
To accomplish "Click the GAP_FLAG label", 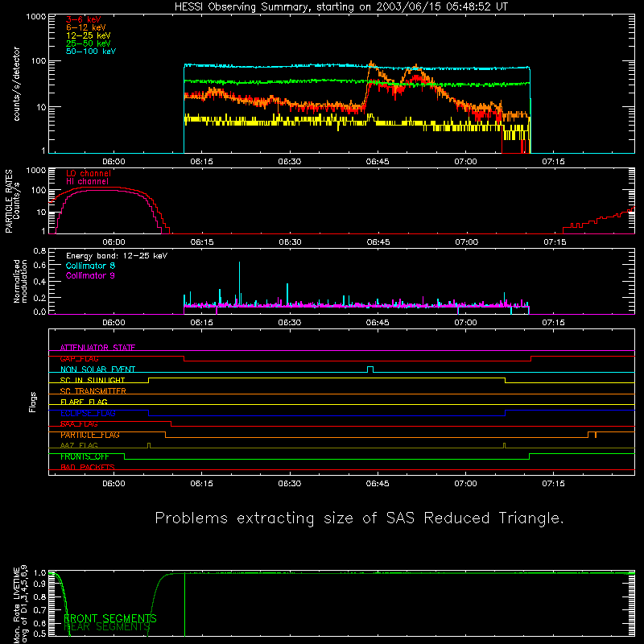I will (x=79, y=358).
